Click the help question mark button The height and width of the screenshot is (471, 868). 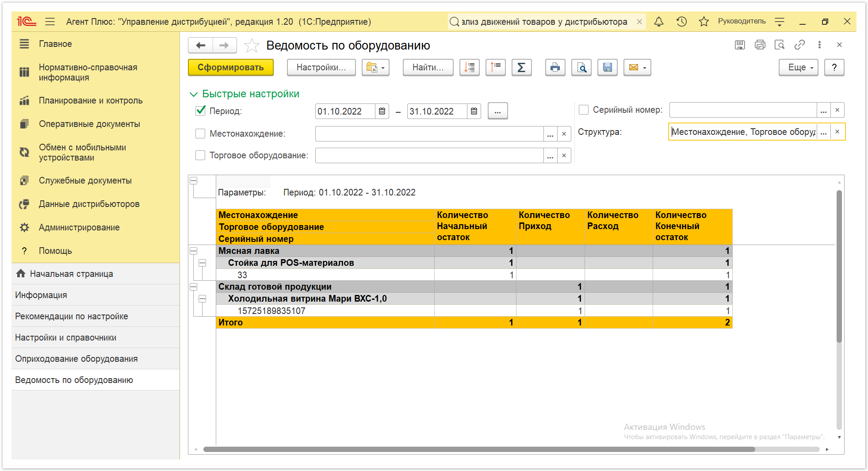tap(834, 67)
